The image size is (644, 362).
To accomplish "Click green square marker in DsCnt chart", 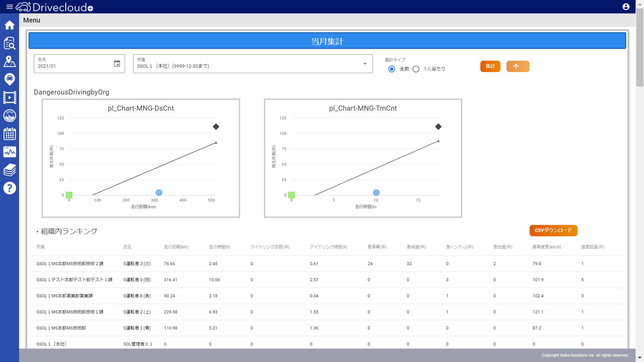I will coord(69,195).
